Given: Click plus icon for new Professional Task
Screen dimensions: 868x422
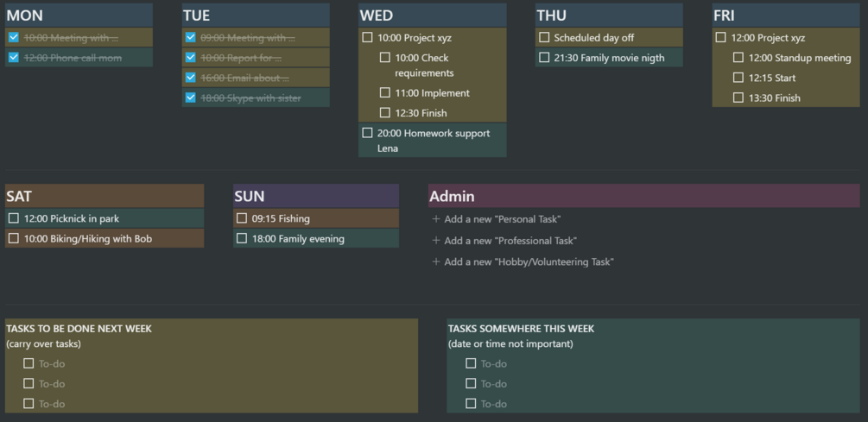Looking at the screenshot, I should (x=436, y=241).
